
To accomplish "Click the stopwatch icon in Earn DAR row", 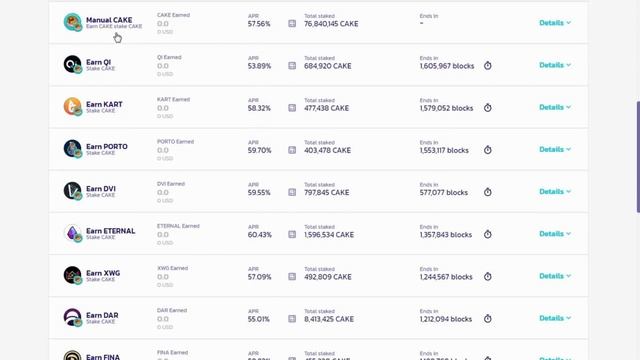I will point(487,319).
